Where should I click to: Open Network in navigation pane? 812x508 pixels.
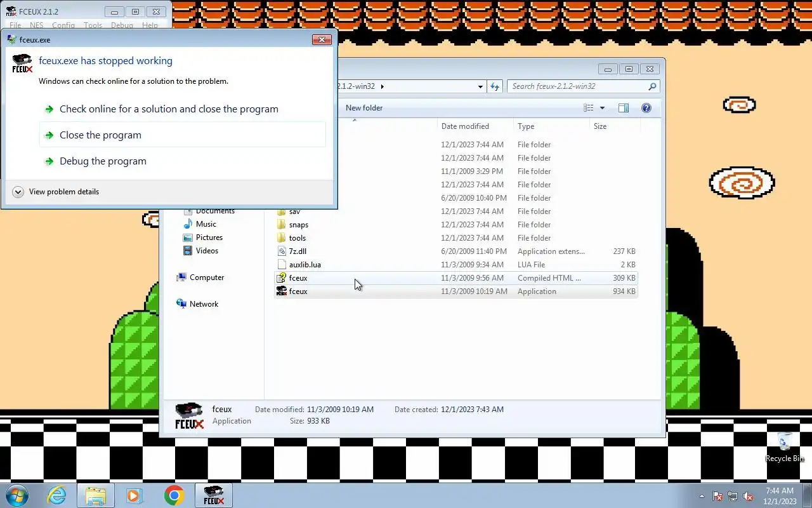204,304
